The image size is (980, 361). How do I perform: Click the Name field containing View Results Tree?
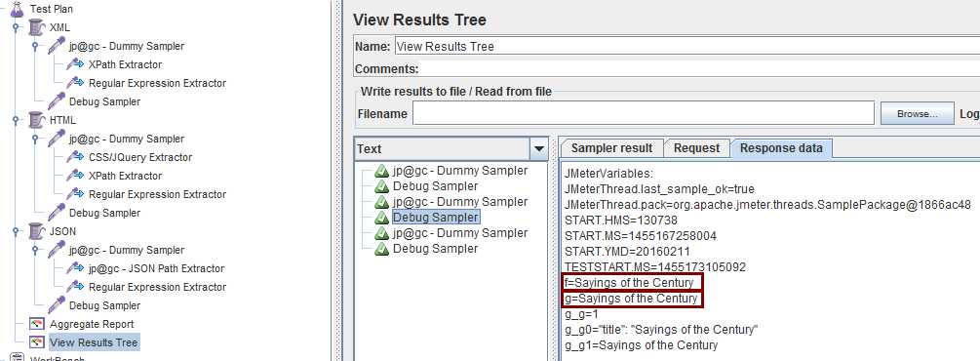click(686, 46)
